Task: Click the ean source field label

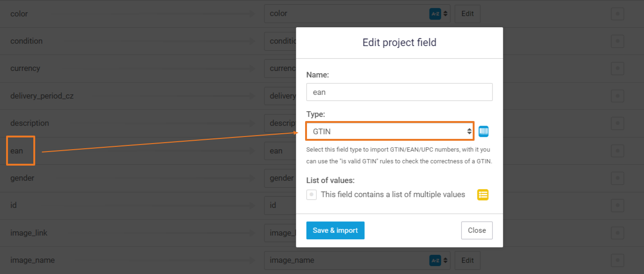Action: tap(17, 151)
